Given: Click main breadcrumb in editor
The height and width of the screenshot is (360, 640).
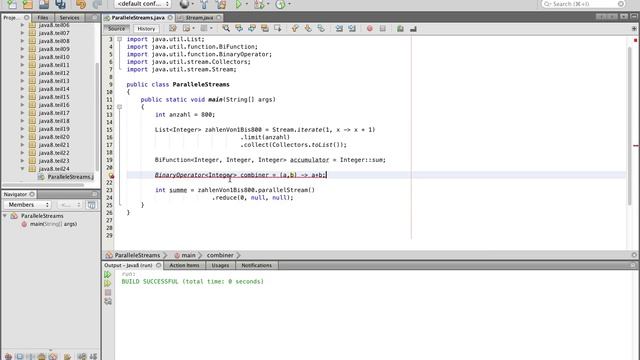Looking at the screenshot, I should coord(188,255).
